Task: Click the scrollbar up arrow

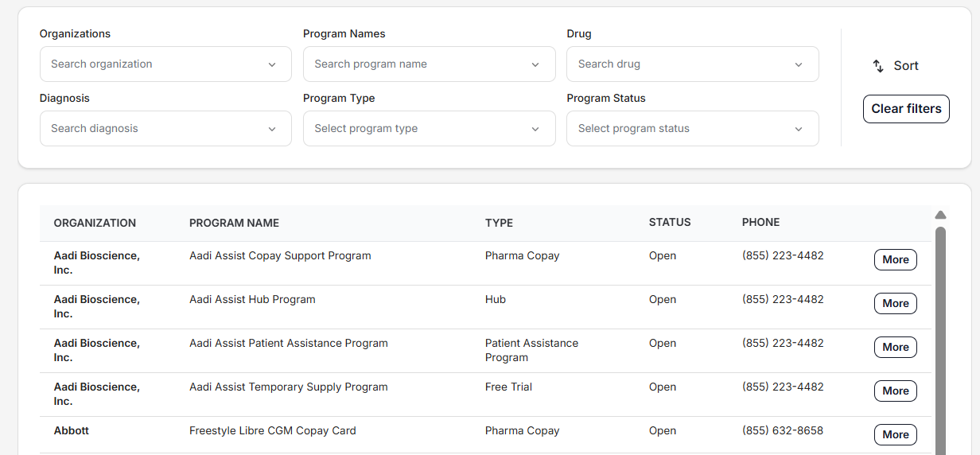Action: (940, 215)
